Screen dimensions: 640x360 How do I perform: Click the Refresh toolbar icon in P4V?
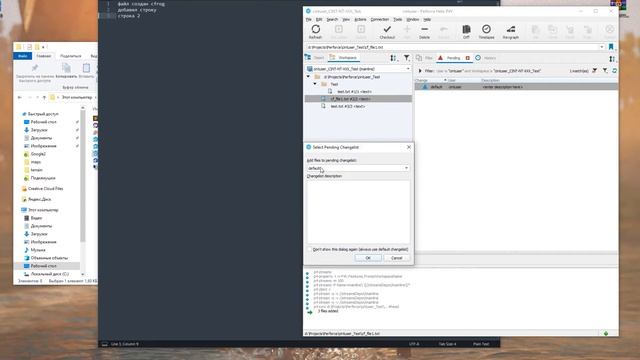(316, 29)
